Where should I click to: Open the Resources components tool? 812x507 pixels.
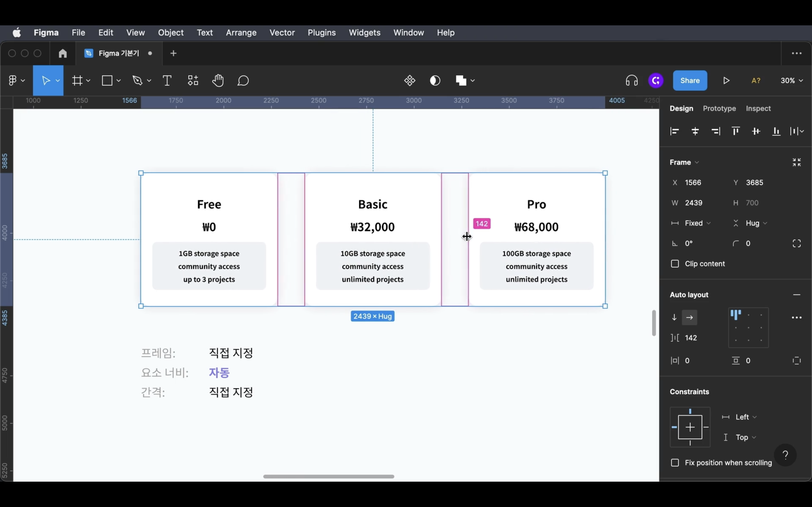193,81
